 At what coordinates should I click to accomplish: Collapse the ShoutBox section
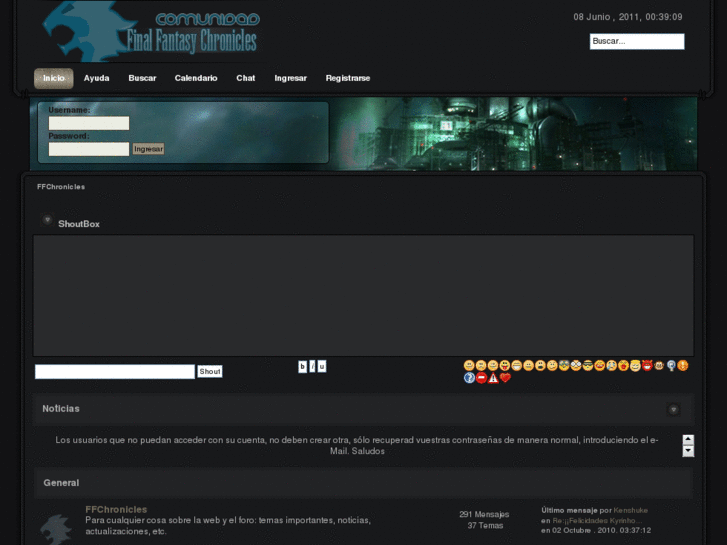point(47,219)
